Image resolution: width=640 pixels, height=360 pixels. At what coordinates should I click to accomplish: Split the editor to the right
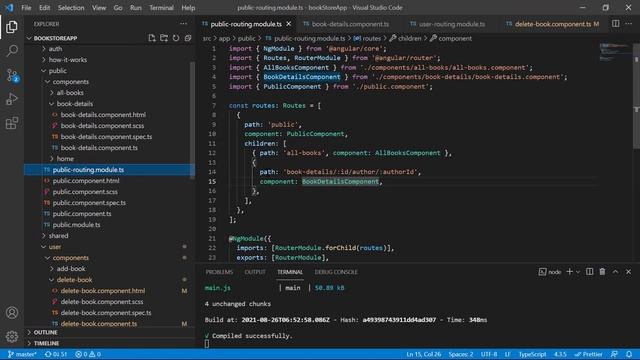point(616,24)
